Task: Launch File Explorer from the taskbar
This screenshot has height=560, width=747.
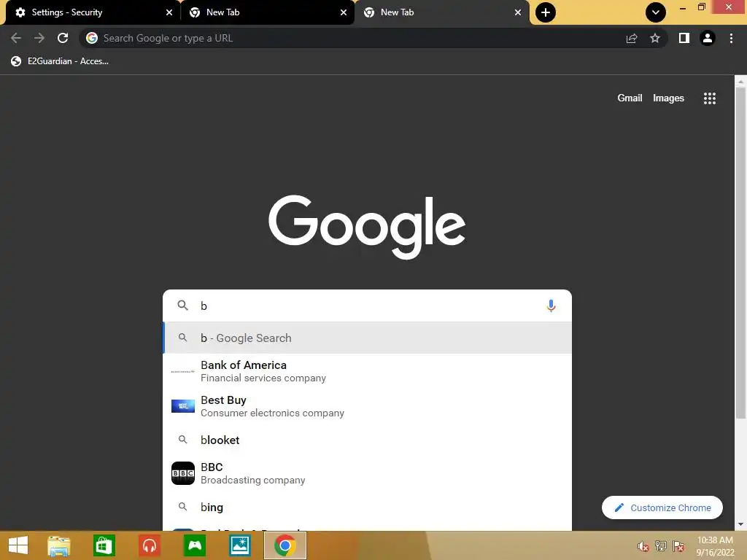Action: point(59,545)
